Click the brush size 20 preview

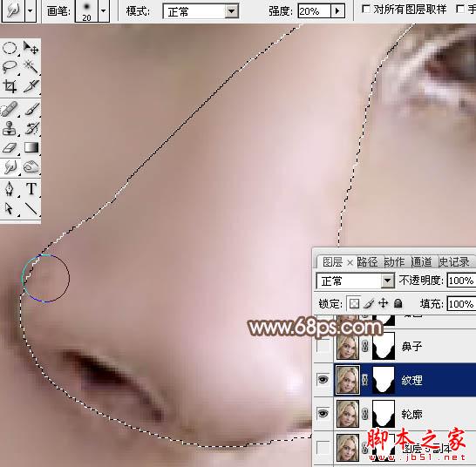[86, 11]
